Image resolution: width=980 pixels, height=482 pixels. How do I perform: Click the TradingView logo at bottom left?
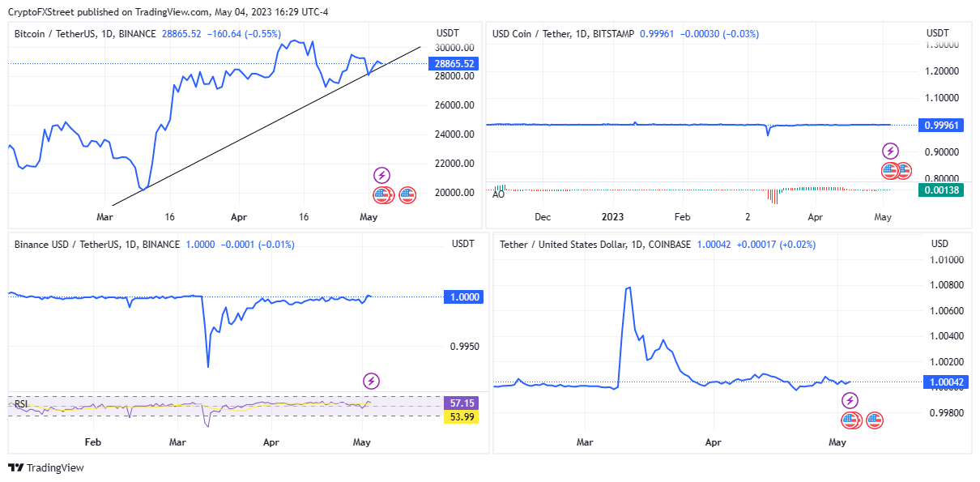[46, 467]
